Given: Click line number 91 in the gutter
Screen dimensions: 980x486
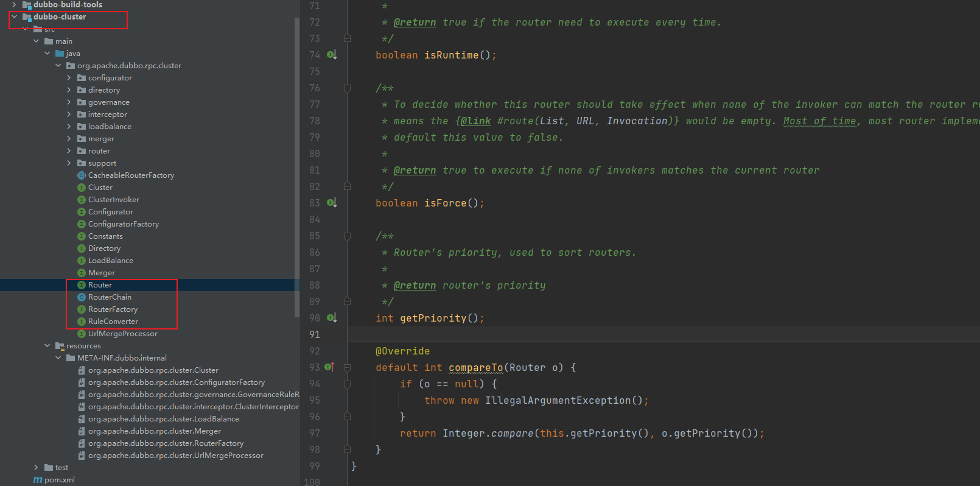Looking at the screenshot, I should tap(315, 334).
